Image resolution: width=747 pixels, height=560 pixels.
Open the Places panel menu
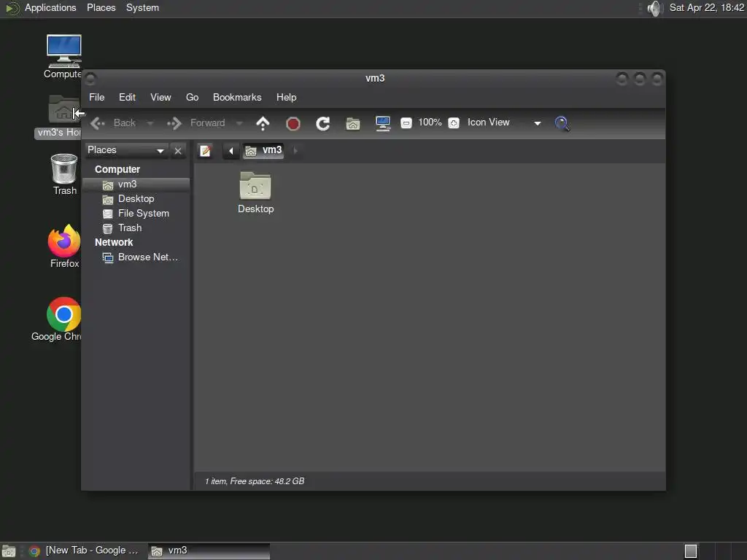click(x=101, y=8)
